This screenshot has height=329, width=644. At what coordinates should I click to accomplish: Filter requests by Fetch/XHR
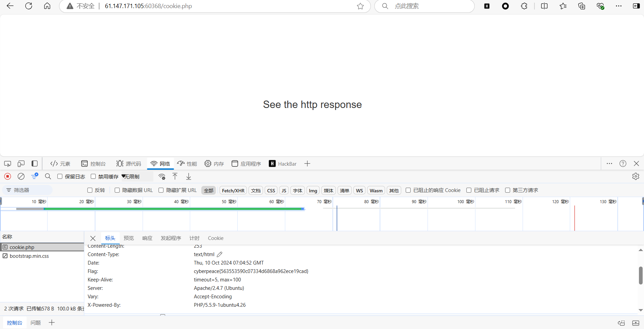[x=233, y=190]
